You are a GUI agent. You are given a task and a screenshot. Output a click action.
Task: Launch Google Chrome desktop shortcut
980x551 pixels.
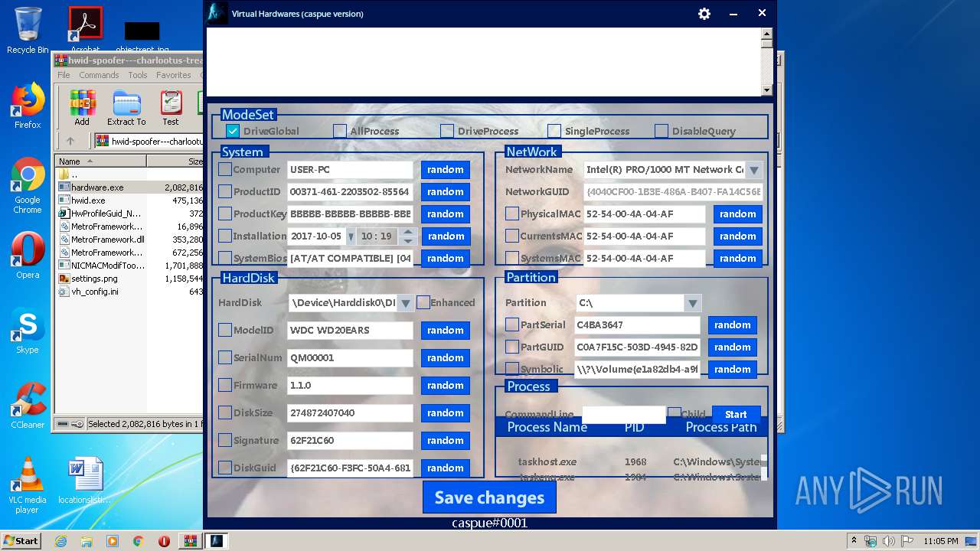[x=28, y=186]
